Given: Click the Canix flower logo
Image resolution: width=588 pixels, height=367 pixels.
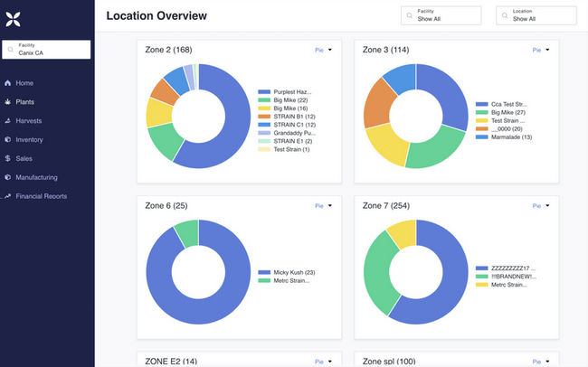Looking at the screenshot, I should tap(14, 19).
